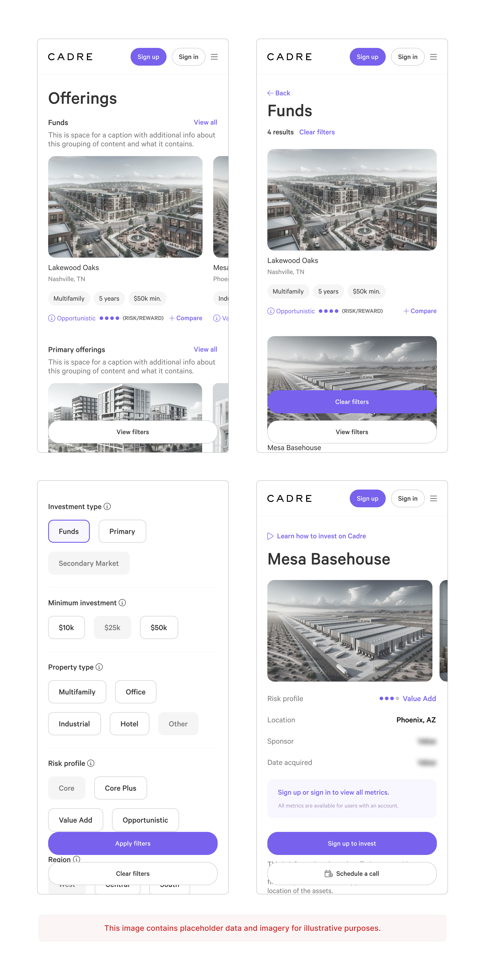
Task: Open the Mesa Basehouse warehouse photo
Action: [349, 631]
